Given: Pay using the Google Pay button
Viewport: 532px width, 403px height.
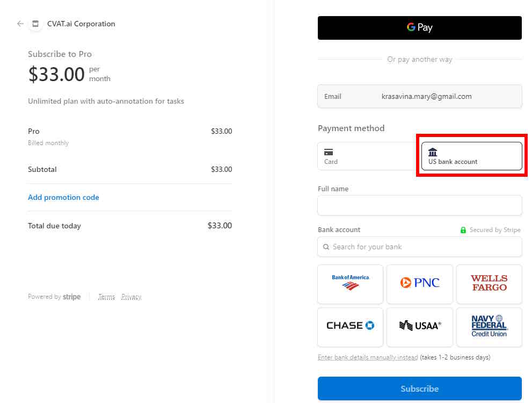Looking at the screenshot, I should click(419, 28).
